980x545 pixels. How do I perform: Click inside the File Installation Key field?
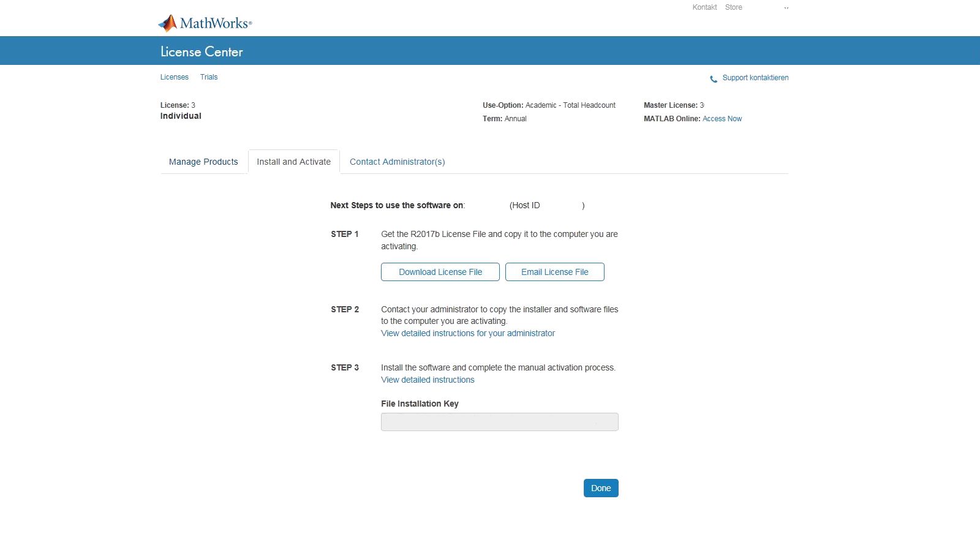[499, 422]
